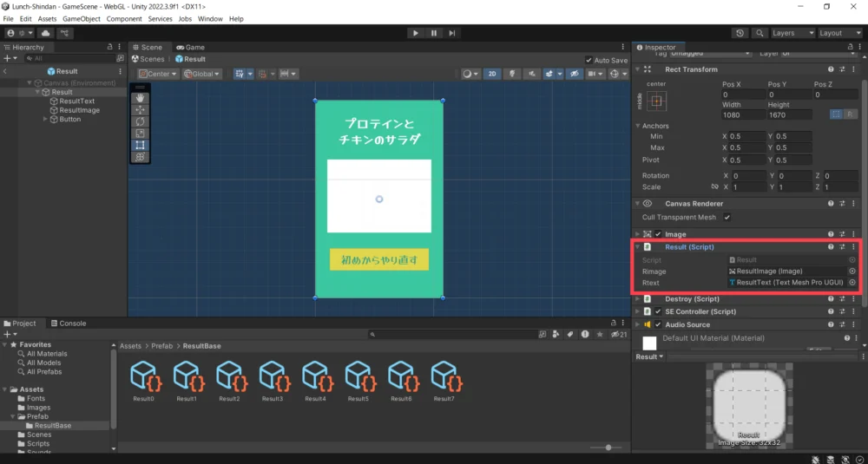Image resolution: width=868 pixels, height=464 pixels.
Task: Toggle Cull Transparent Mesh checkbox
Action: pyautogui.click(x=727, y=218)
